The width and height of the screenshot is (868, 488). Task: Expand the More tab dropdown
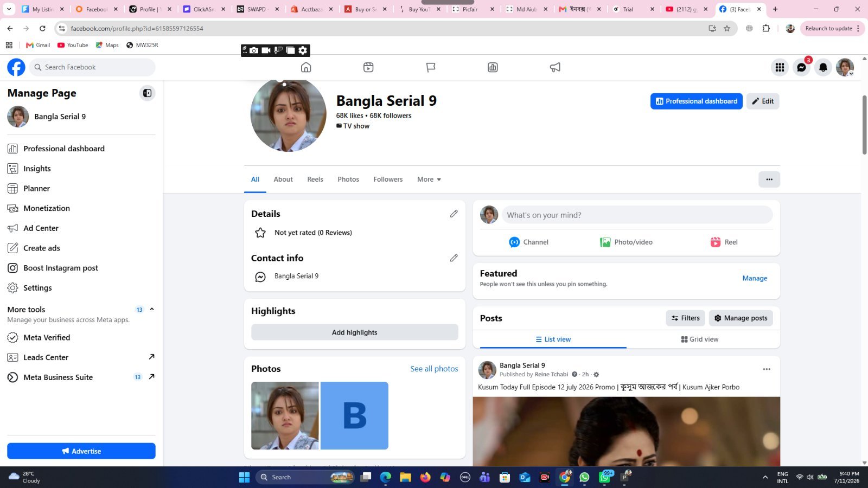[429, 179]
